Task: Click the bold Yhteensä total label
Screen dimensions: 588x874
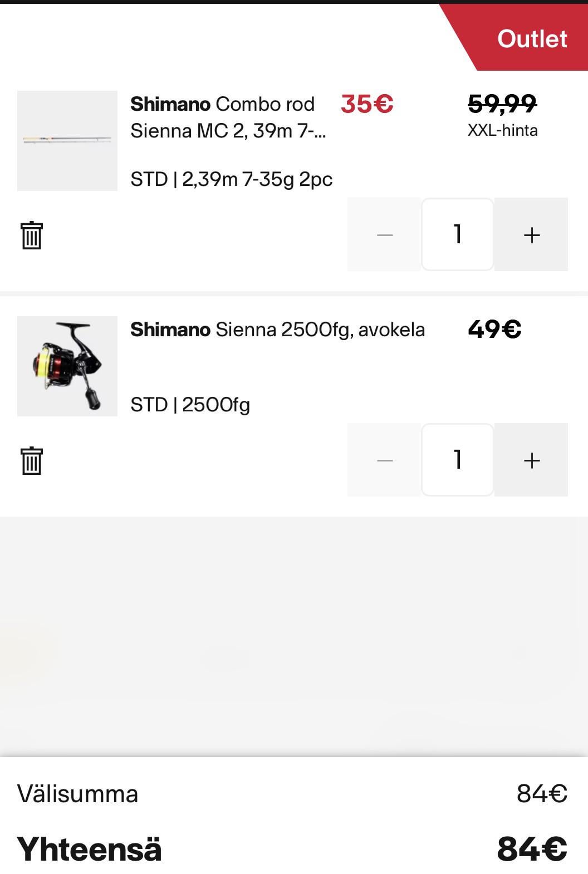Action: tap(90, 849)
